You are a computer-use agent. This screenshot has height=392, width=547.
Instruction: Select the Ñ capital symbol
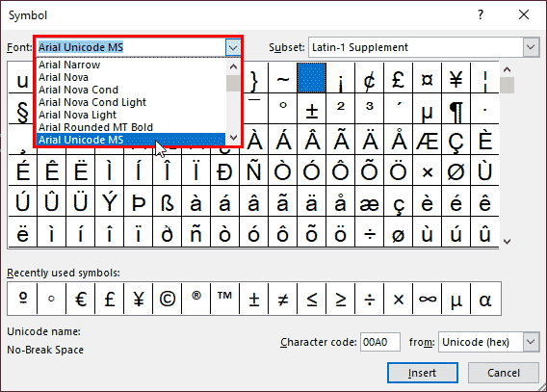coord(253,170)
